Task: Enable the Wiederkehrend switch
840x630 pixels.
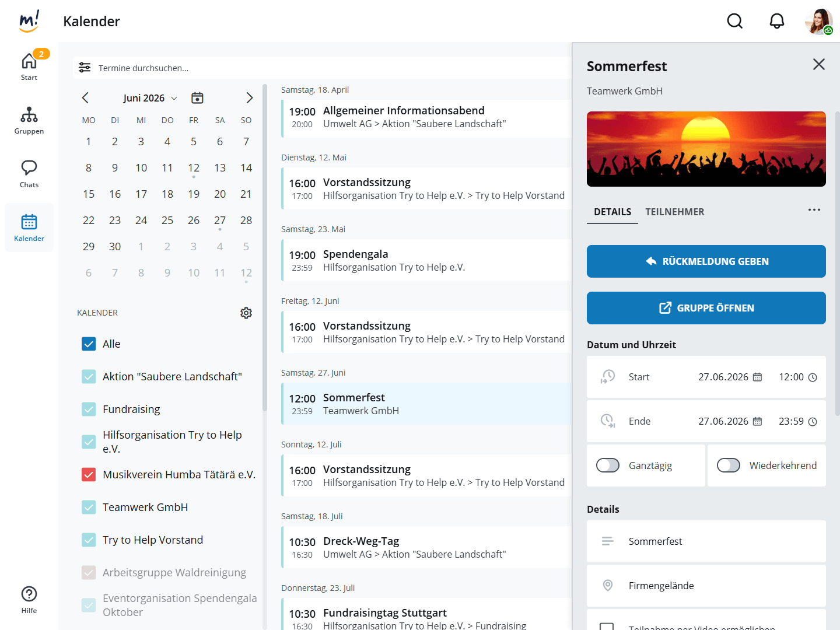Action: [728, 466]
